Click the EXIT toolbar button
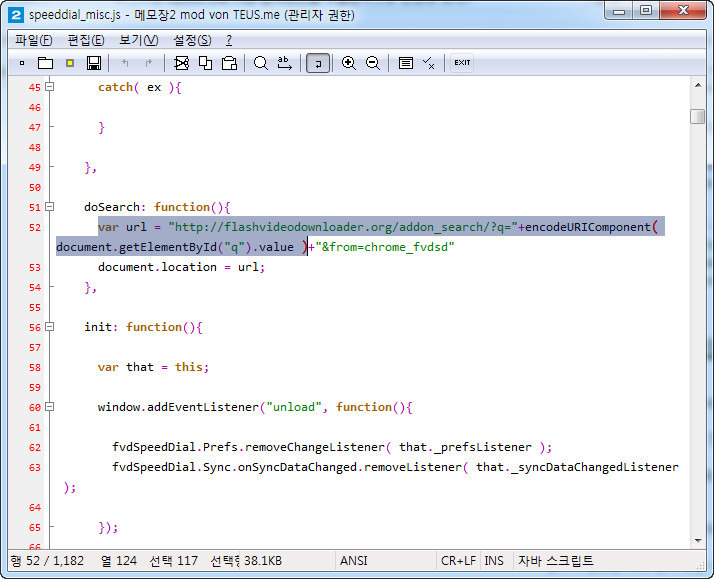The width and height of the screenshot is (714, 579). click(x=462, y=63)
